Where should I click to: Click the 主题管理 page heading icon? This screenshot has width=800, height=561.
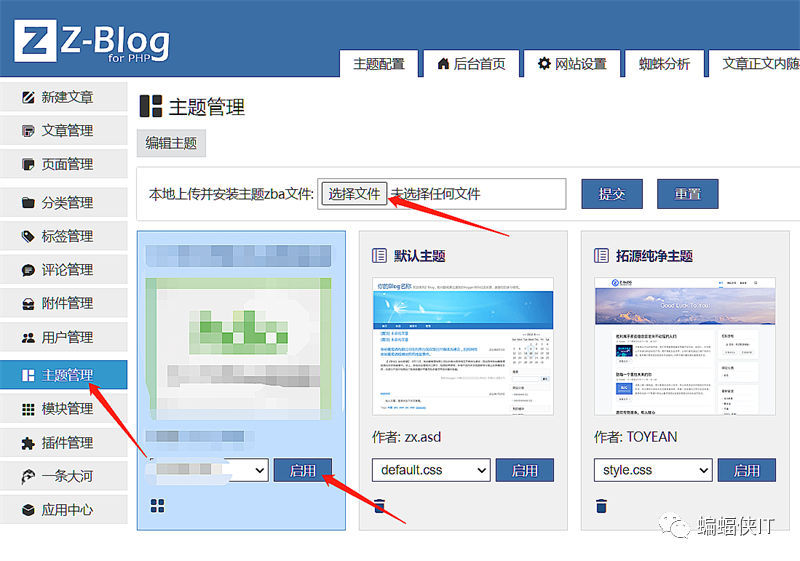point(151,106)
